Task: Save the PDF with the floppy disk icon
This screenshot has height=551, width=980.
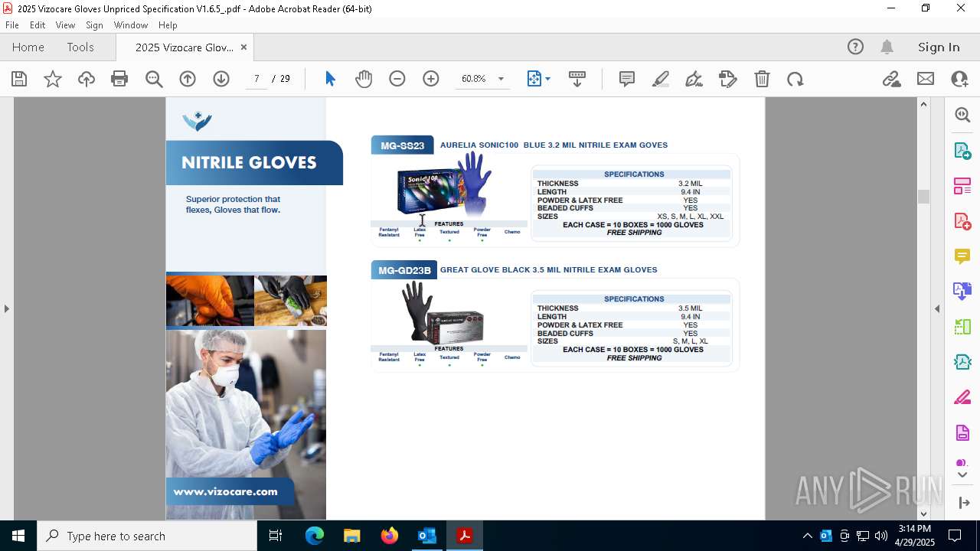Action: point(19,79)
